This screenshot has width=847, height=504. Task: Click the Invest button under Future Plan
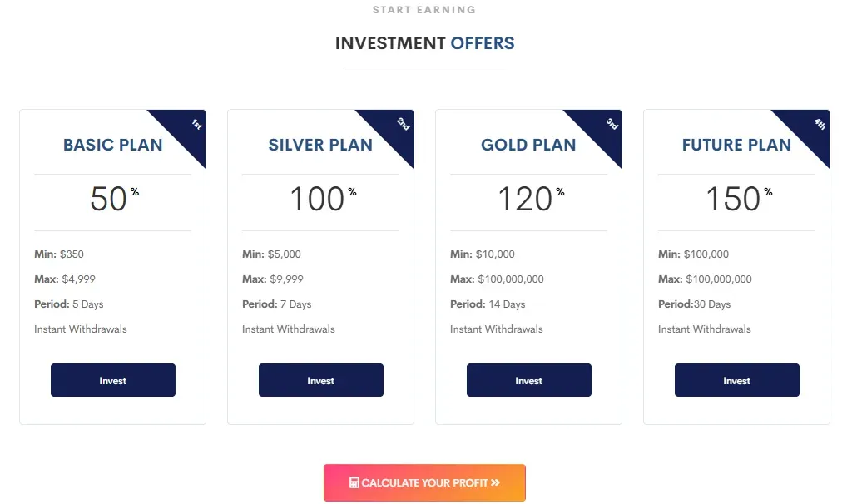tap(736, 380)
